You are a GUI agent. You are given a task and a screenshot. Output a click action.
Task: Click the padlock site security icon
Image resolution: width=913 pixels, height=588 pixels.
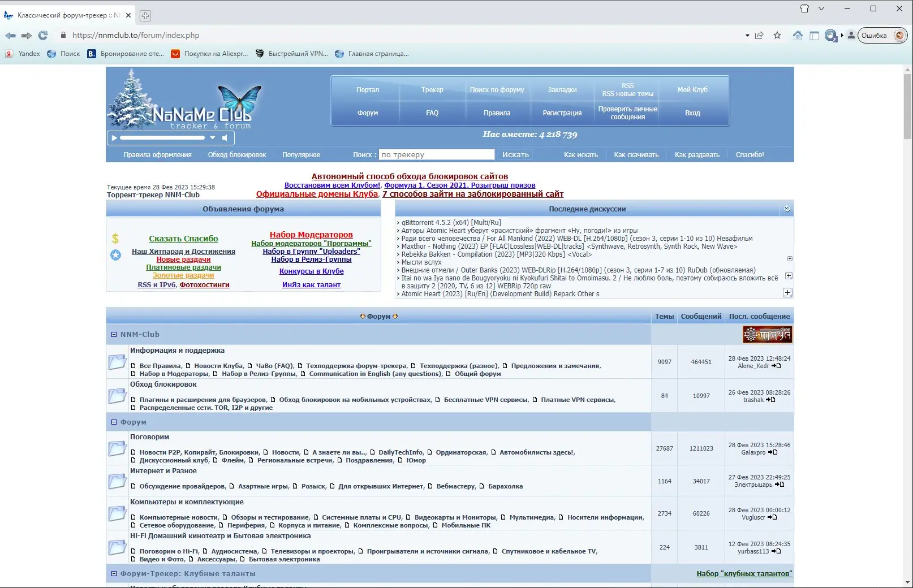[x=63, y=35]
